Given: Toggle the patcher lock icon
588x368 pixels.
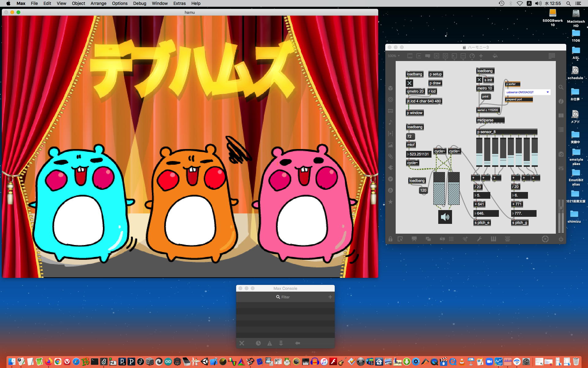Looking at the screenshot, I should tap(390, 239).
